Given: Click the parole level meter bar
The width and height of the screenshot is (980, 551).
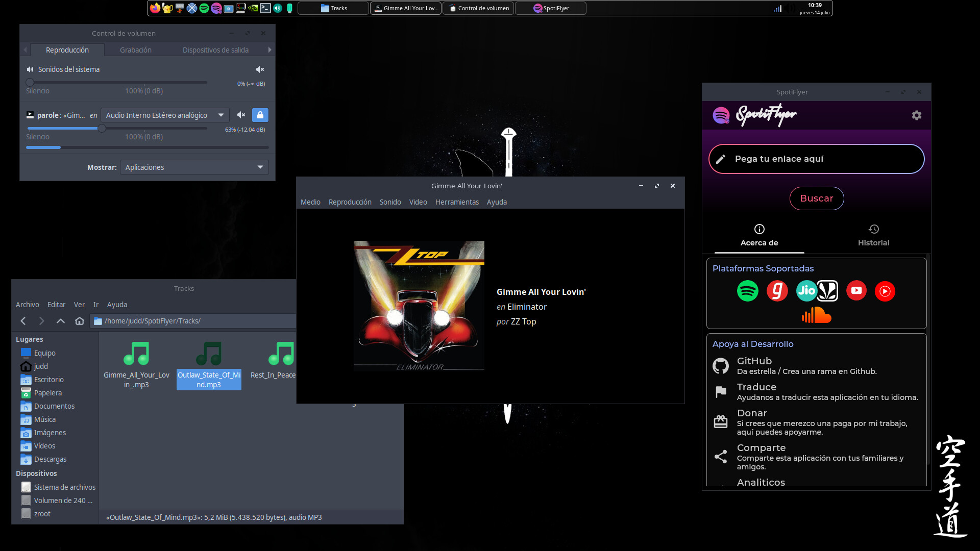Looking at the screenshot, I should point(148,147).
